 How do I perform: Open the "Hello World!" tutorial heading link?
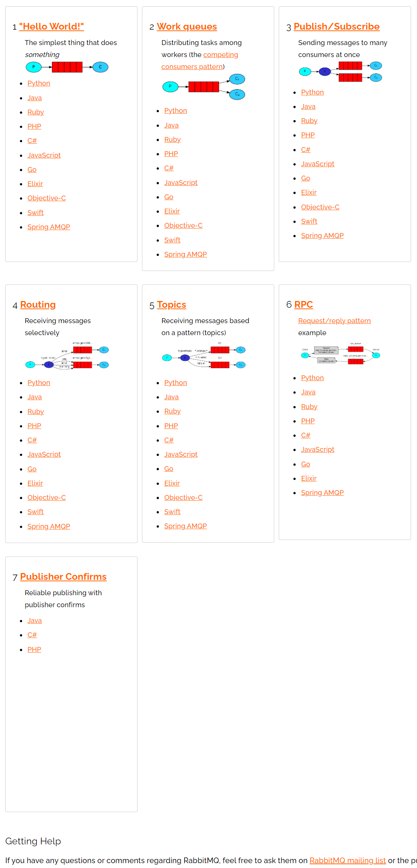pyautogui.click(x=51, y=27)
